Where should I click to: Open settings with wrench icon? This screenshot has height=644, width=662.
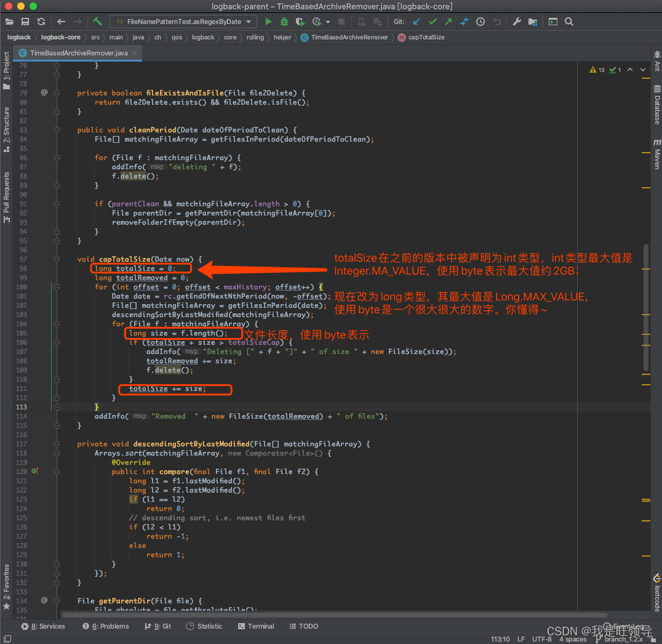[x=517, y=22]
